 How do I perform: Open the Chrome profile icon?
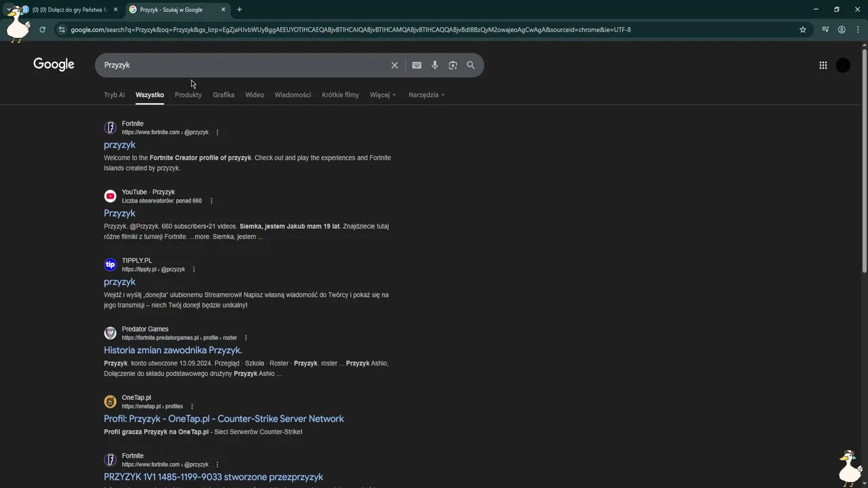click(842, 30)
